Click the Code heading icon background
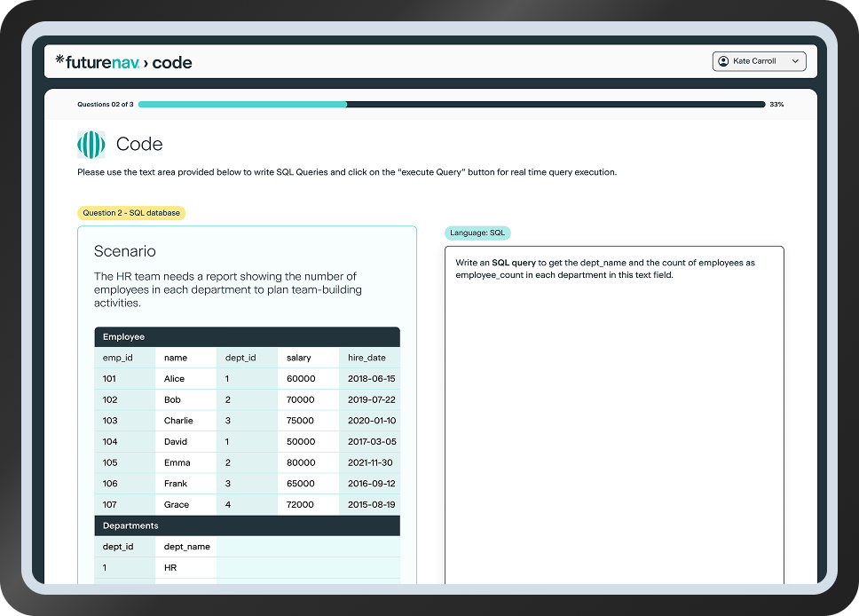 click(x=91, y=144)
